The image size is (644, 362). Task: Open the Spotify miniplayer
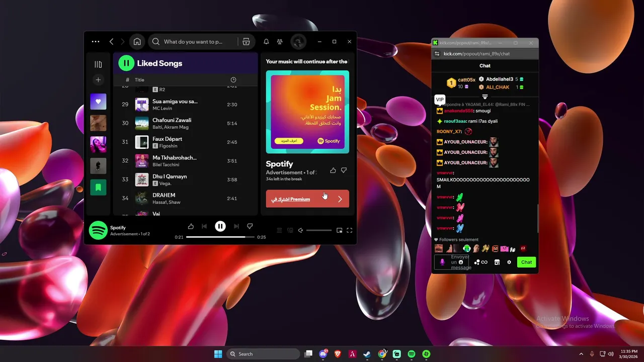(x=339, y=230)
